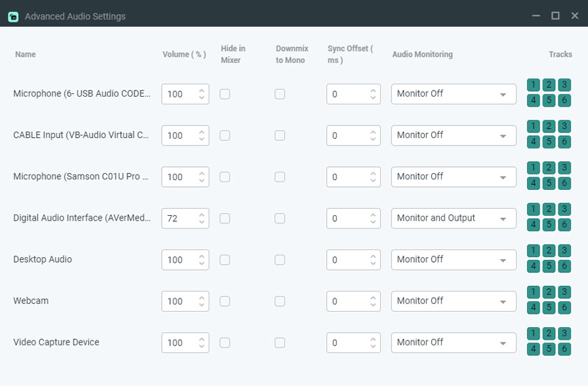
Task: Open Audio Monitoring dropdown for Video Capture Device
Action: 454,343
